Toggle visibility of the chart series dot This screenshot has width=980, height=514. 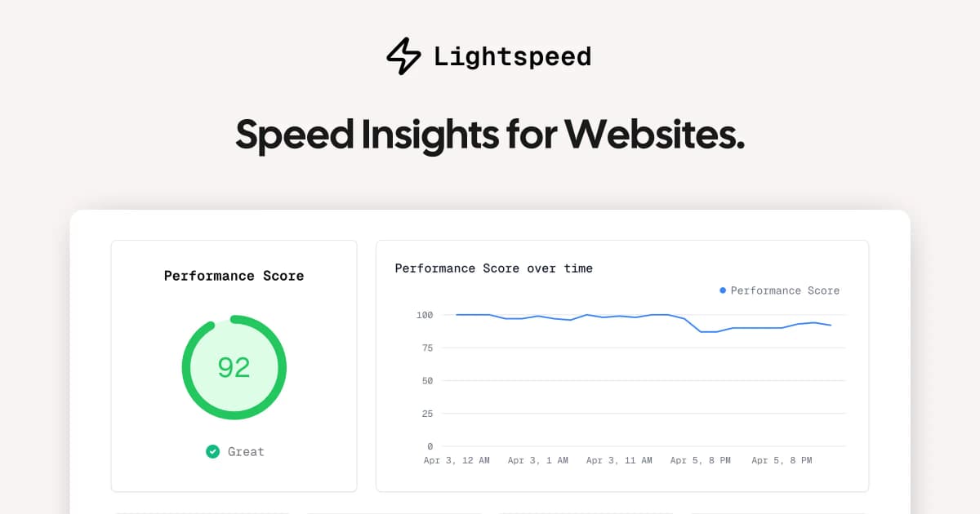(x=722, y=290)
